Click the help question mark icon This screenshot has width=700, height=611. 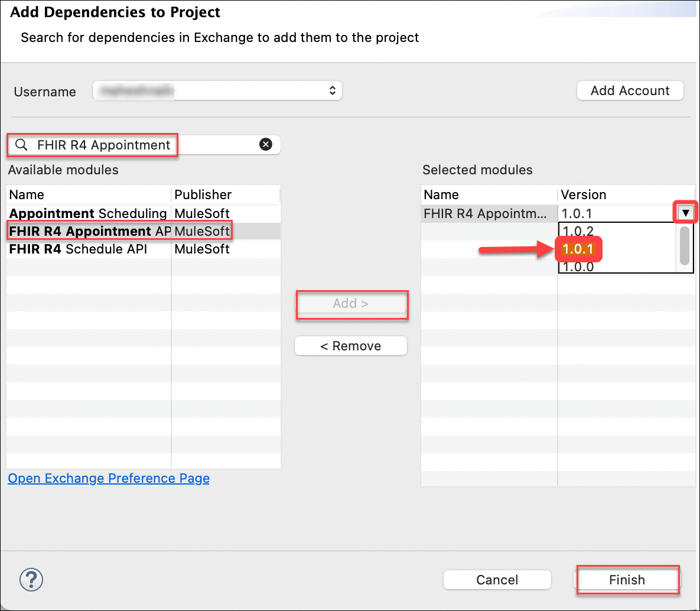(31, 580)
